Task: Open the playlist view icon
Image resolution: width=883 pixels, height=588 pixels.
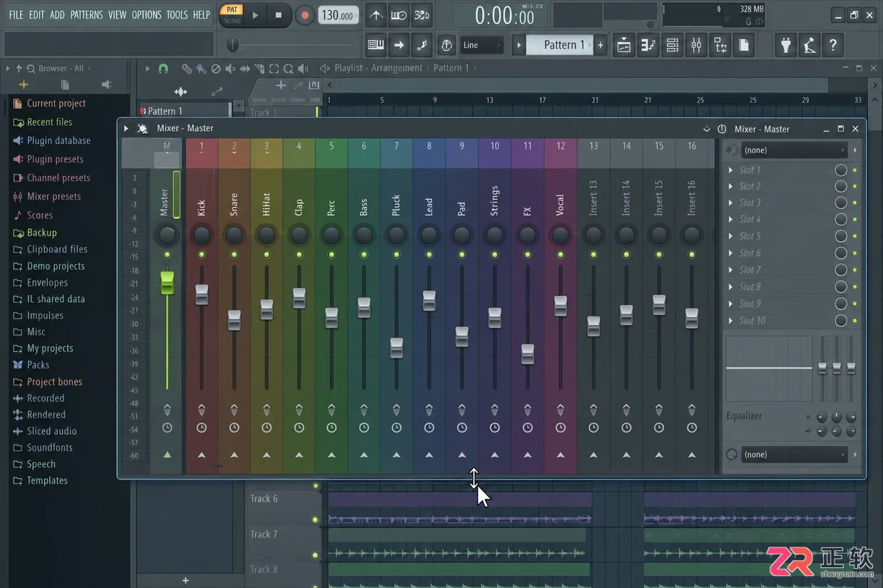Action: coord(624,45)
